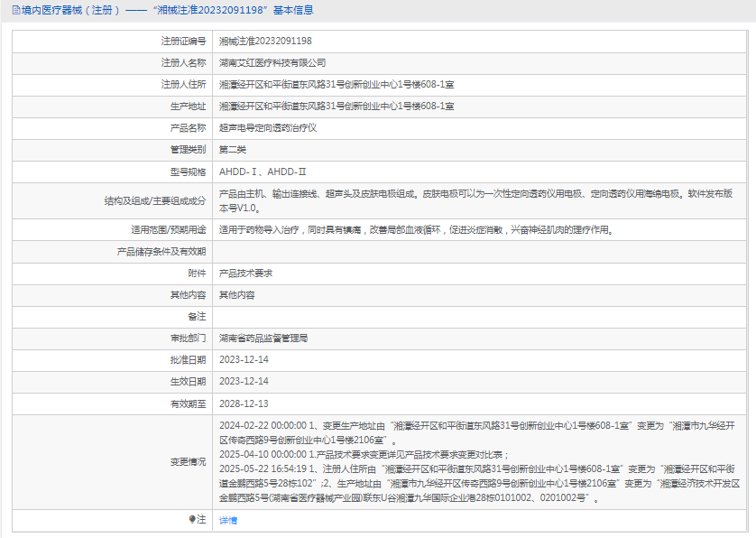Click the 有效期至 row label
Viewport: 756px width, 538px height.
coord(188,403)
